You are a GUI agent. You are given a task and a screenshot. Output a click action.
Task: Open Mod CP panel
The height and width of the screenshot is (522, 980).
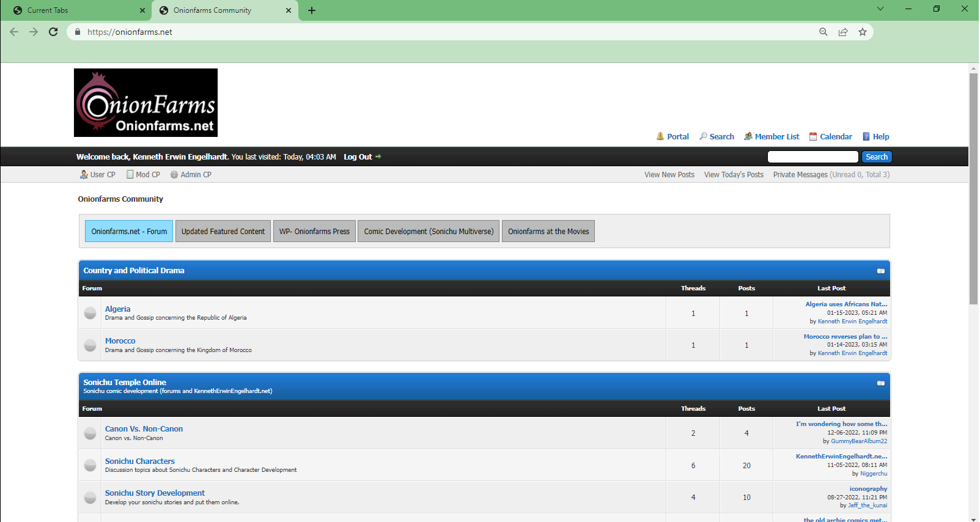tap(148, 175)
